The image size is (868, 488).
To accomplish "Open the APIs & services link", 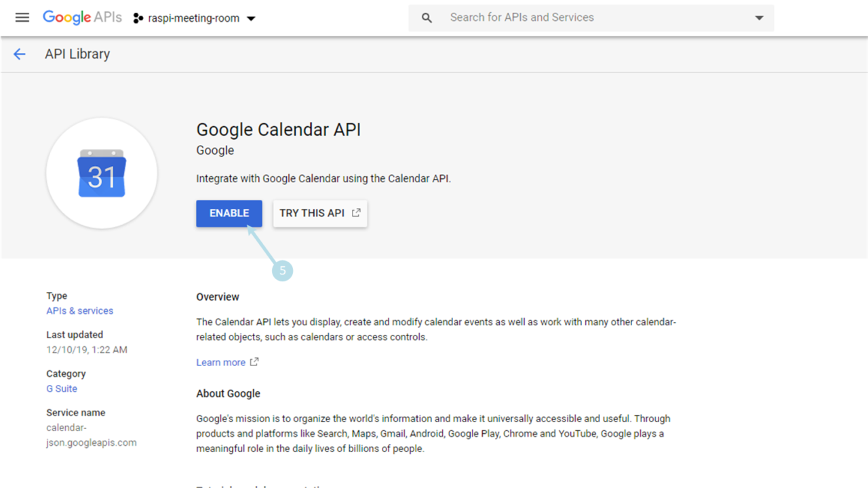I will point(79,310).
